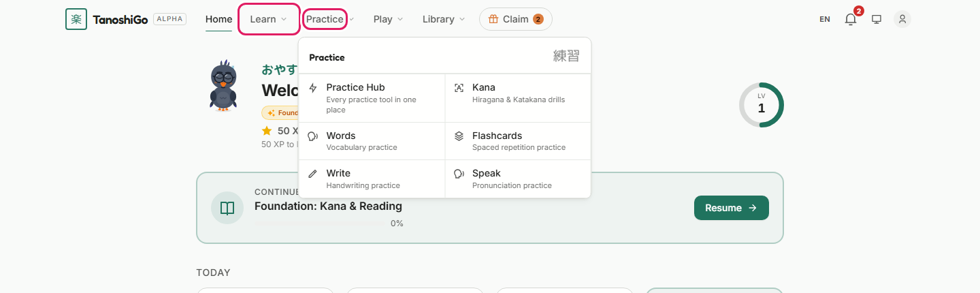Open the user profile avatar

tap(902, 19)
